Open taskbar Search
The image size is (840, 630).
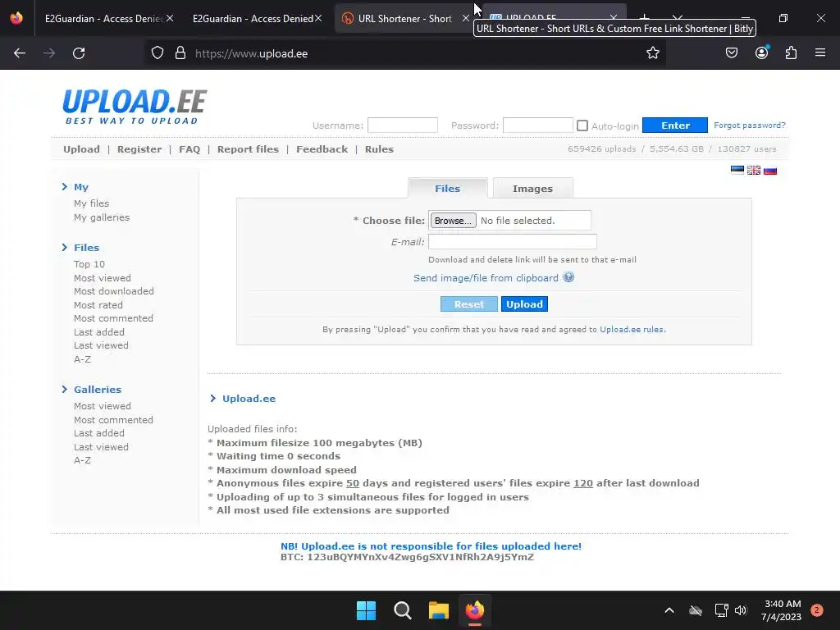(402, 610)
